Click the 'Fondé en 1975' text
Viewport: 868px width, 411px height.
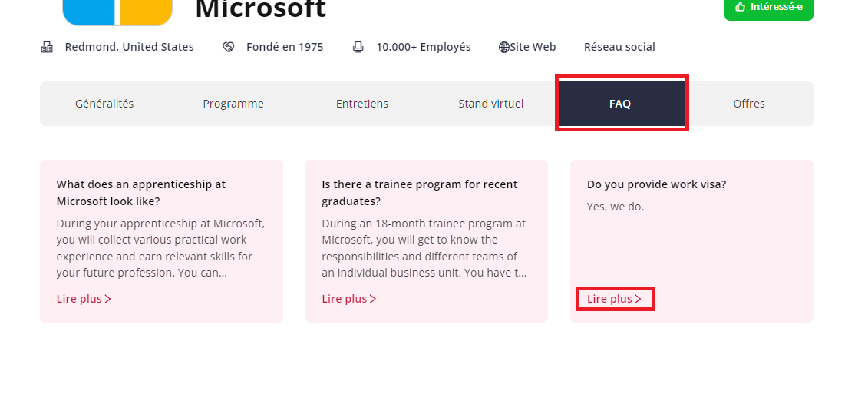tap(285, 47)
